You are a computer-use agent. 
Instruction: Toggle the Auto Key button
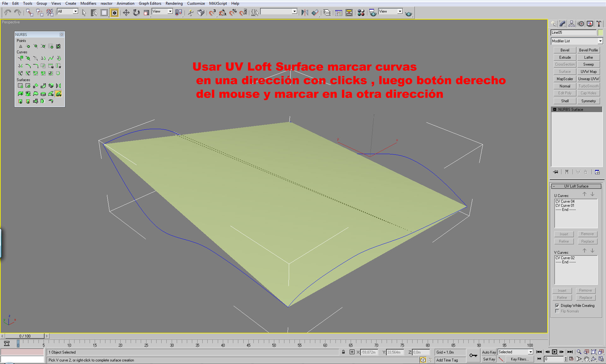point(489,352)
